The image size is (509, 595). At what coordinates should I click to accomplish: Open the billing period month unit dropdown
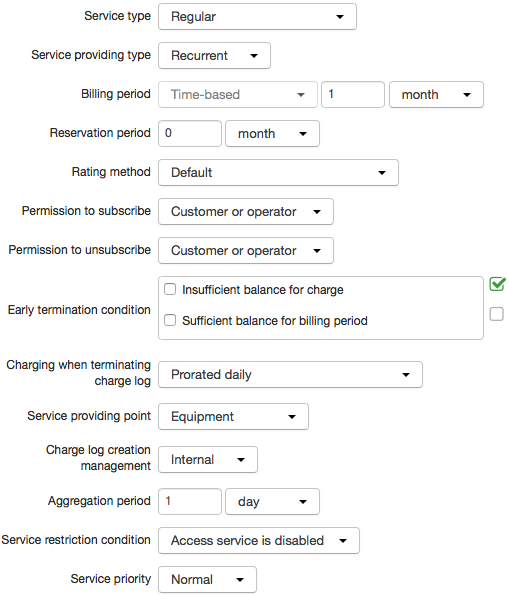(x=437, y=94)
